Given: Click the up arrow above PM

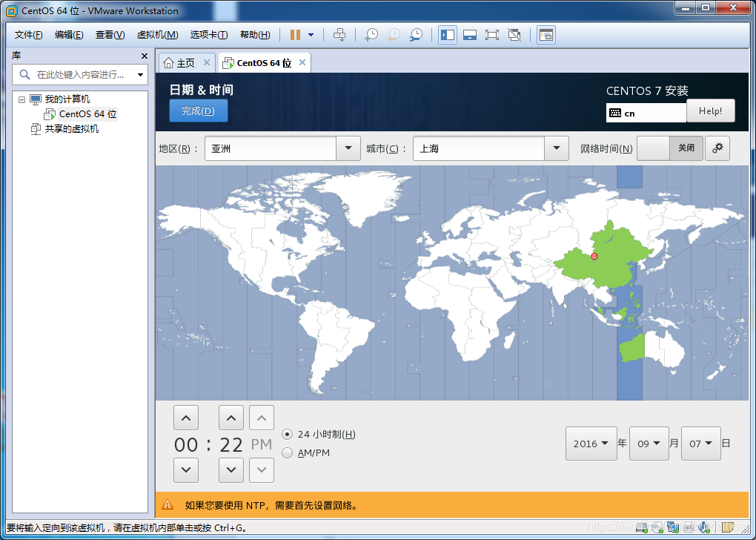Looking at the screenshot, I should (262, 418).
